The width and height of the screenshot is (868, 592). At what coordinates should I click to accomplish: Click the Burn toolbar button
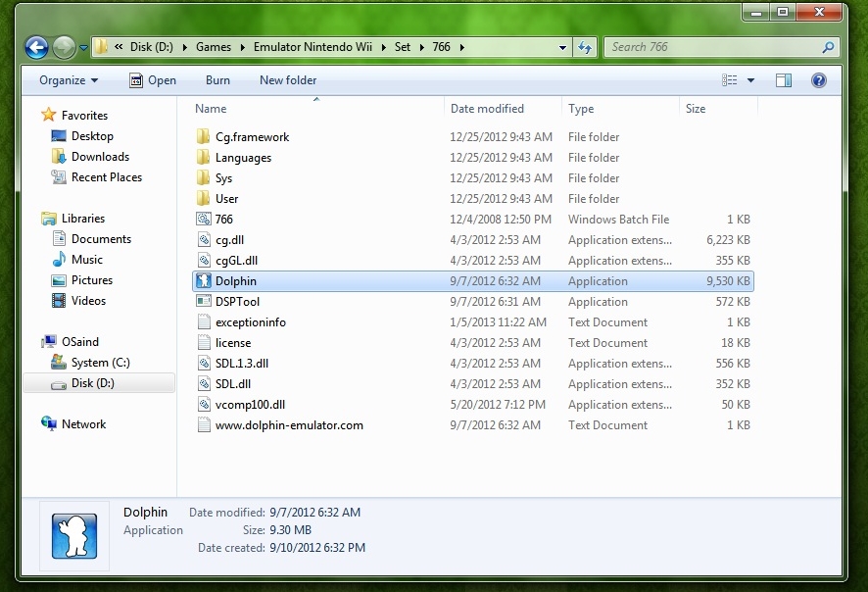click(x=217, y=80)
